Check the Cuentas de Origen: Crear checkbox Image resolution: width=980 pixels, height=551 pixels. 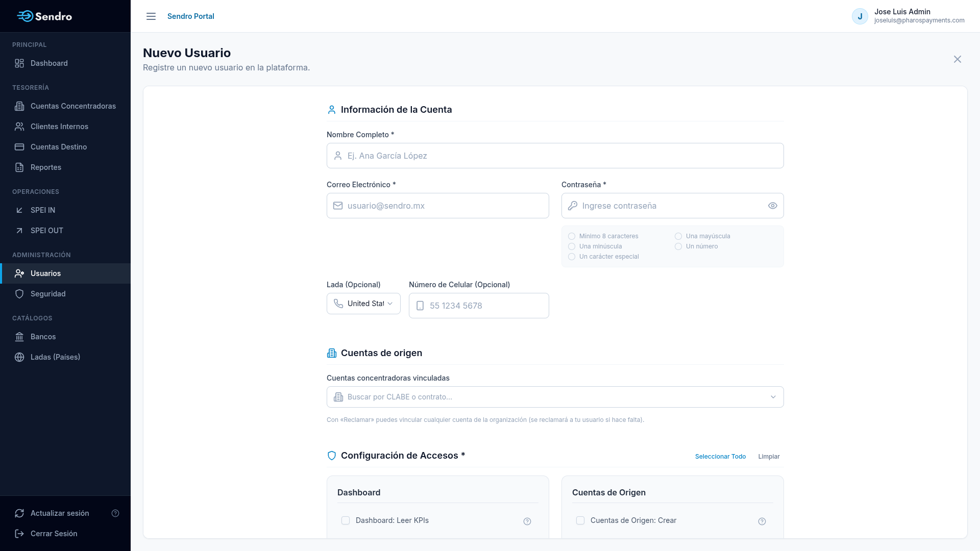[580, 520]
